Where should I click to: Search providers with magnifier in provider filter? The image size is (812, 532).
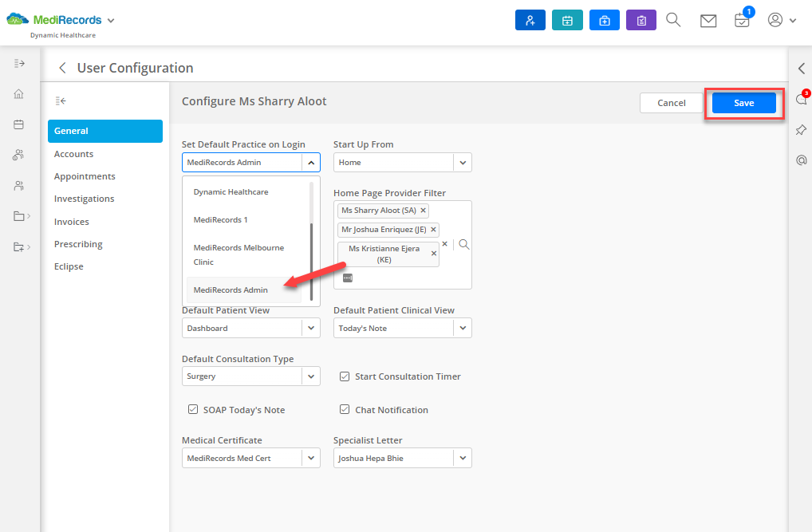click(x=464, y=245)
